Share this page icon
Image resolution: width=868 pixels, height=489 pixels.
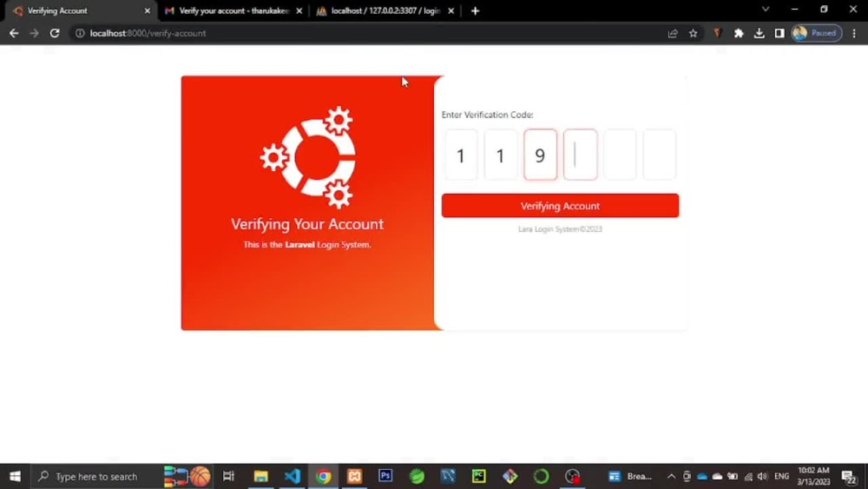point(673,33)
